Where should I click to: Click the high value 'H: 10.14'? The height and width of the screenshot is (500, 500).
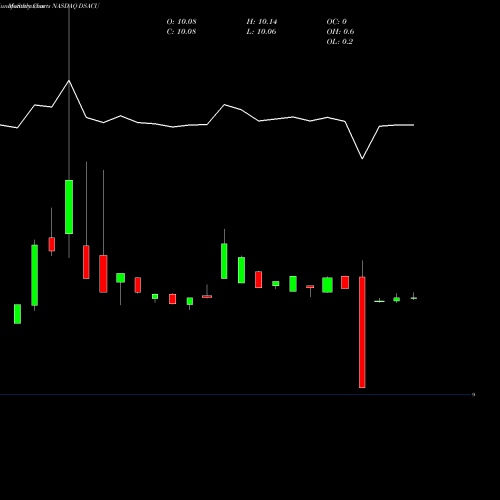click(262, 22)
